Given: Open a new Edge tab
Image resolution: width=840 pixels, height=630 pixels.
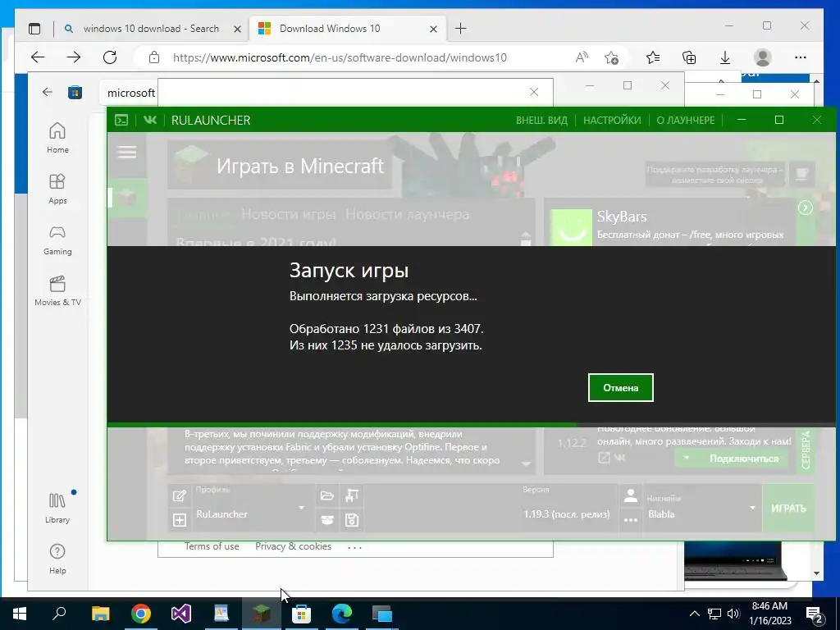Looking at the screenshot, I should tap(460, 29).
